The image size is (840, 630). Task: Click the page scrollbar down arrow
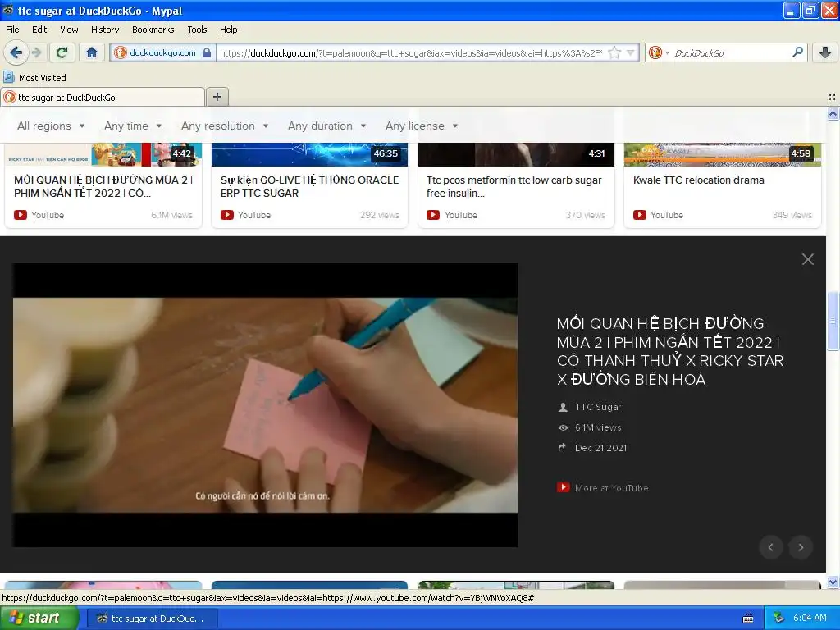click(833, 582)
